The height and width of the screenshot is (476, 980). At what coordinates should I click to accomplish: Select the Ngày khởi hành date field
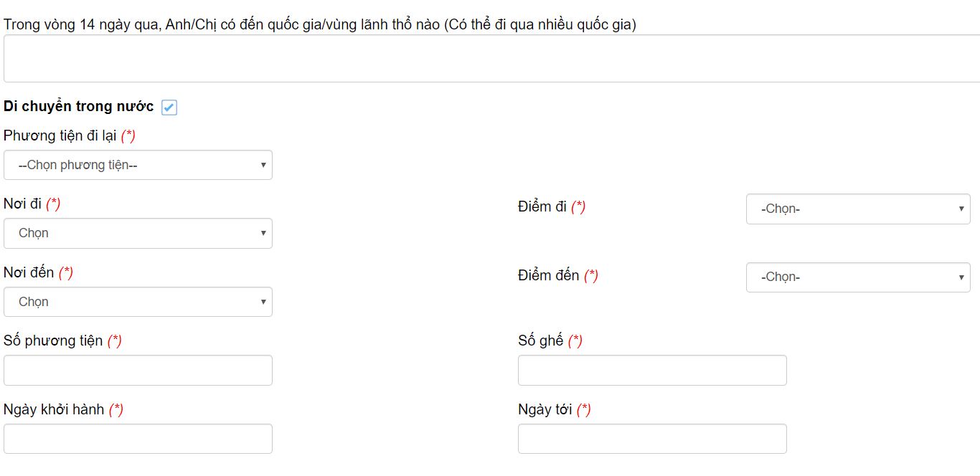pyautogui.click(x=138, y=439)
